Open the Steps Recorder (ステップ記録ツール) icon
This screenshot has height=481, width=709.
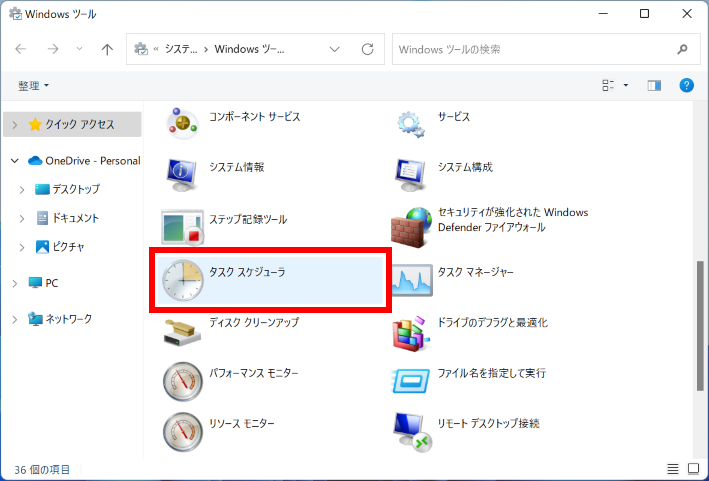[x=182, y=226]
